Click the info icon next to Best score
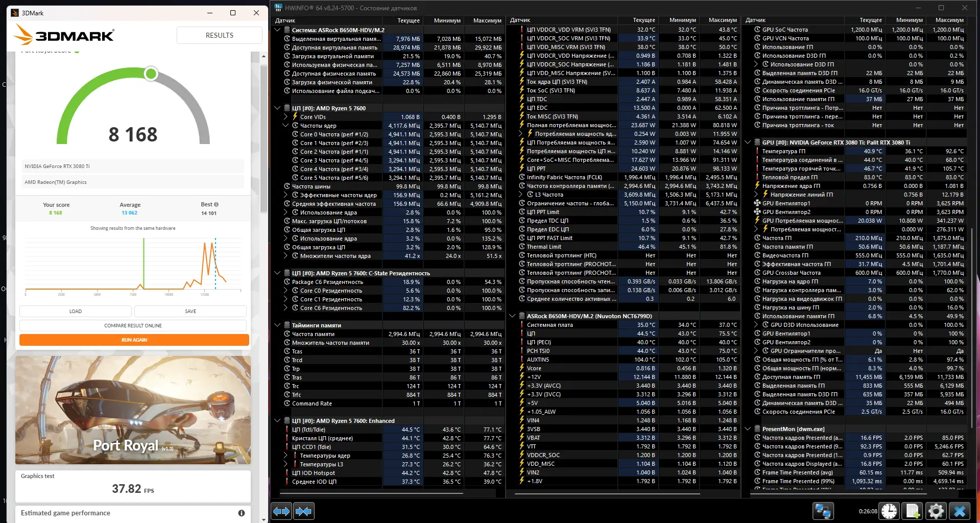The image size is (980, 523). point(216,204)
